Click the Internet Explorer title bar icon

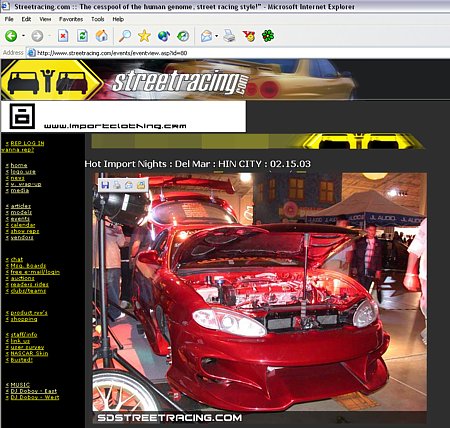point(6,6)
